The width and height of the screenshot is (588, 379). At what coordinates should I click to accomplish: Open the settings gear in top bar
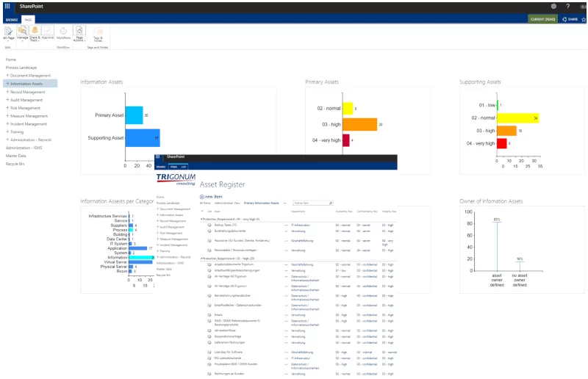(x=553, y=6)
